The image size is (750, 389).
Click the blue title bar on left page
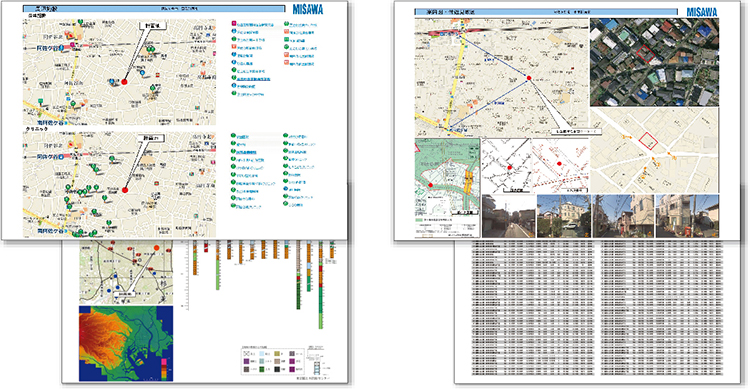tap(154, 9)
